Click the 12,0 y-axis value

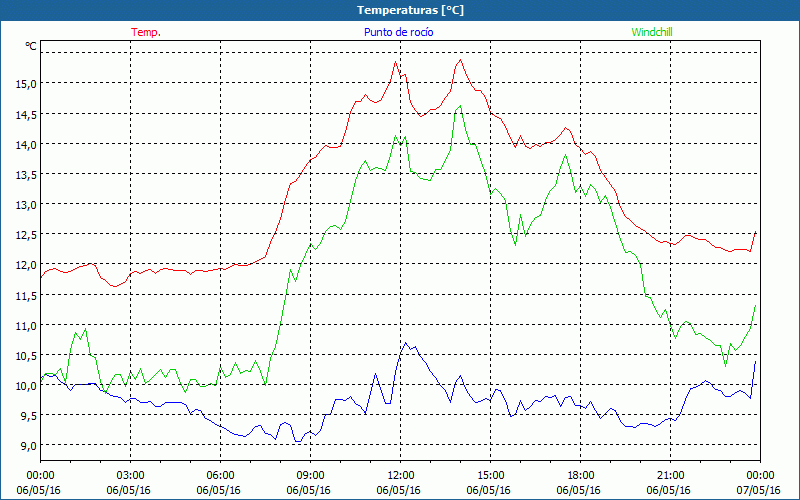coord(27,265)
